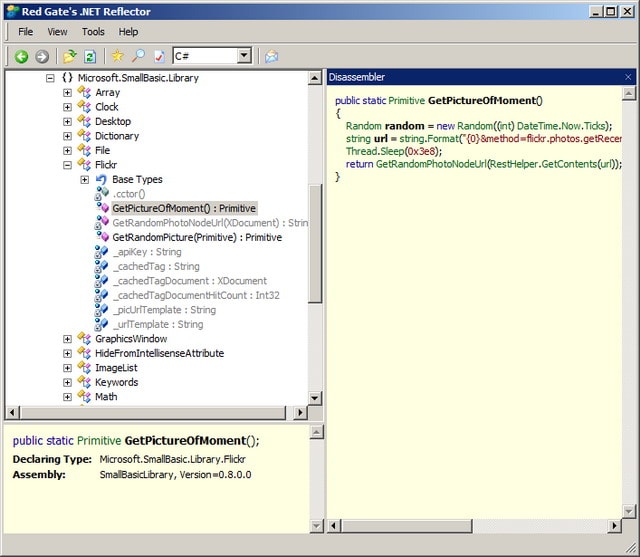This screenshot has height=557, width=640.
Task: Collapse the Microsoft.SmallBasic.Library namespace node
Action: (50, 78)
